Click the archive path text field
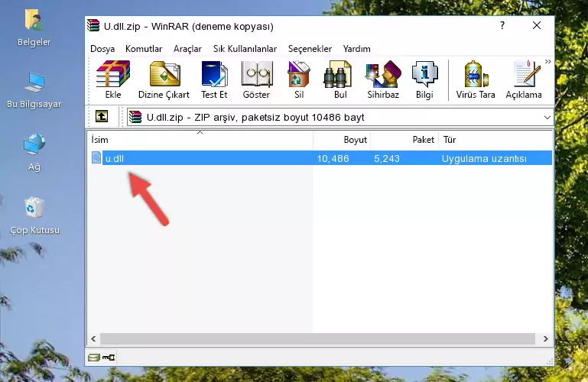588x382 pixels. click(339, 117)
